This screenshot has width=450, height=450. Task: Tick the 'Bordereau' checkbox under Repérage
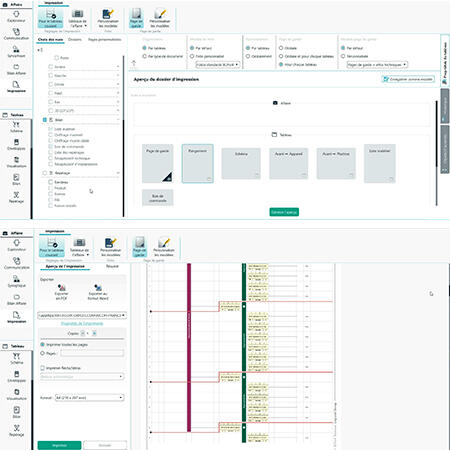coord(51,182)
